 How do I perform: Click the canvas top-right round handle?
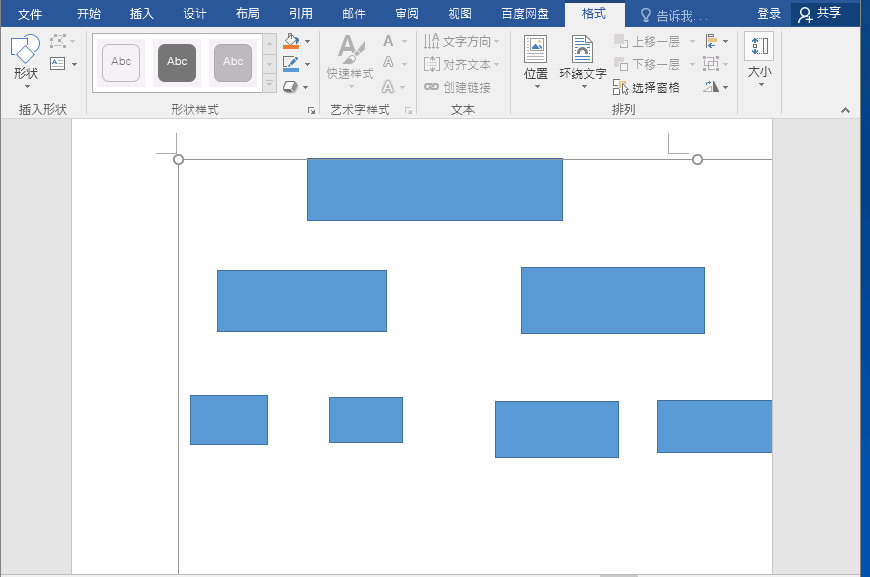(x=697, y=160)
